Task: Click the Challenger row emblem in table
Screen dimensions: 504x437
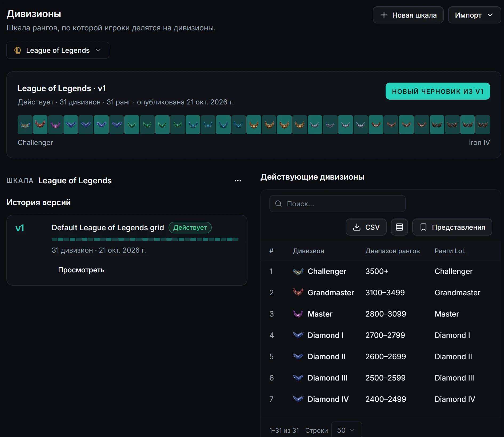Action: click(x=298, y=271)
